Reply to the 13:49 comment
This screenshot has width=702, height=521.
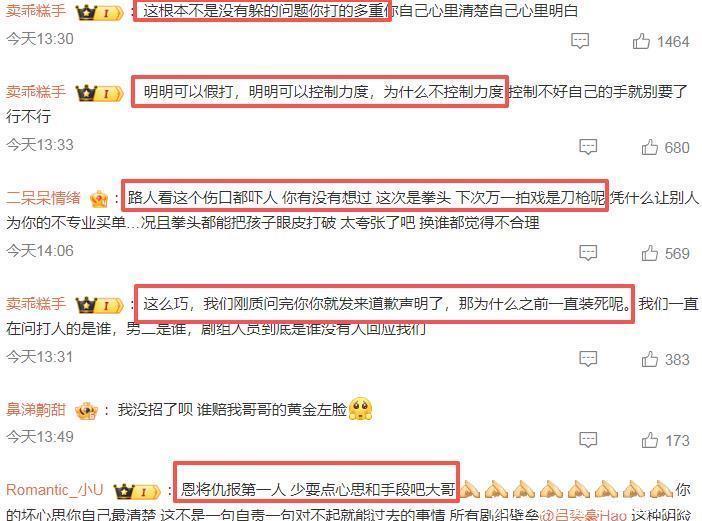click(588, 440)
